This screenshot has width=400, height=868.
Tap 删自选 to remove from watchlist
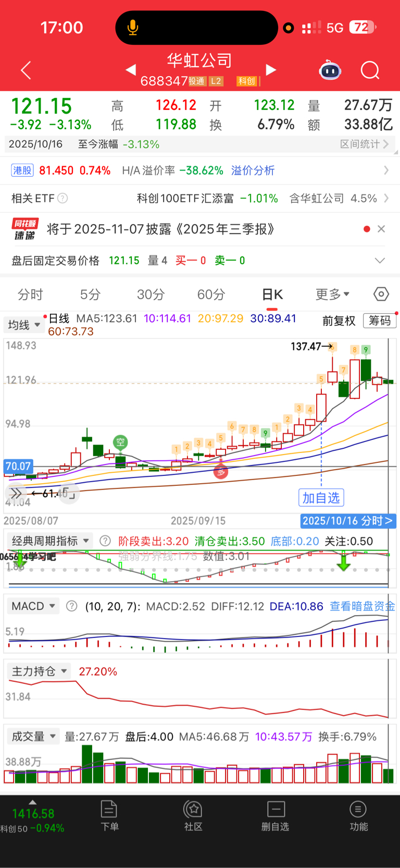point(276,816)
